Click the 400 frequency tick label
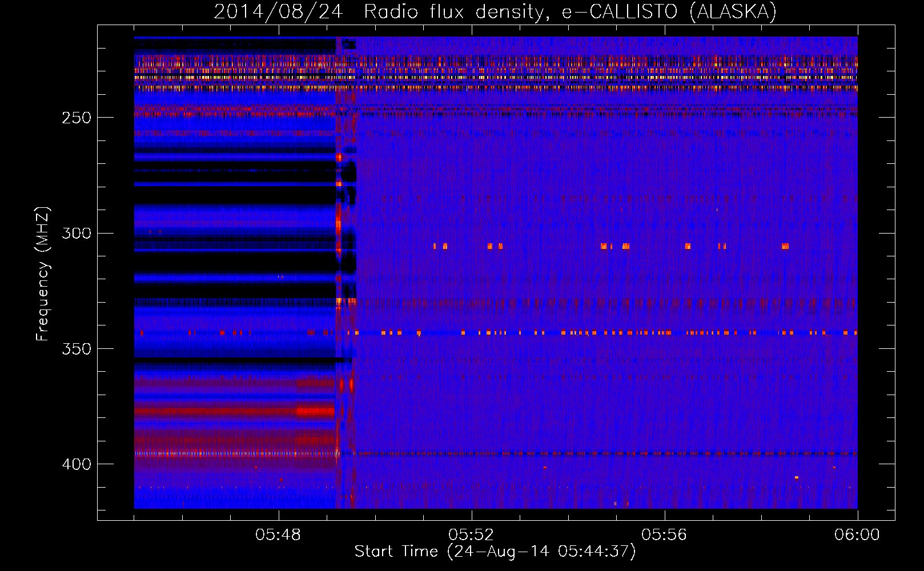The image size is (924, 571). [77, 464]
